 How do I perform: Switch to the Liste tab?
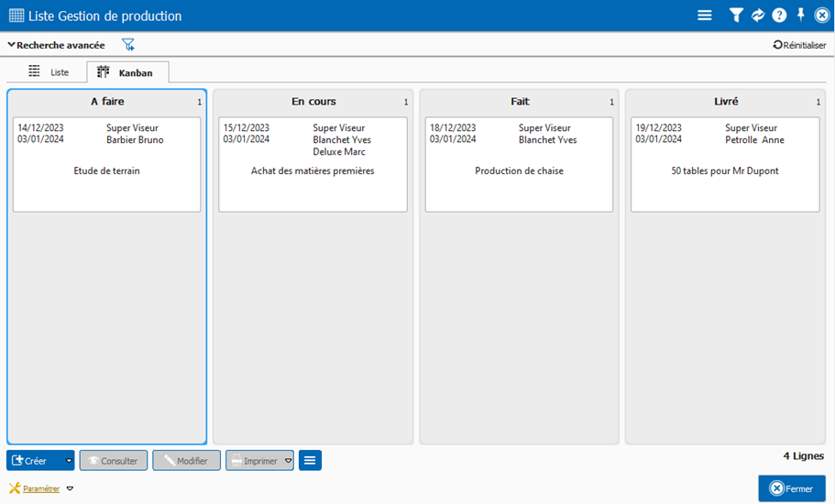pyautogui.click(x=49, y=71)
